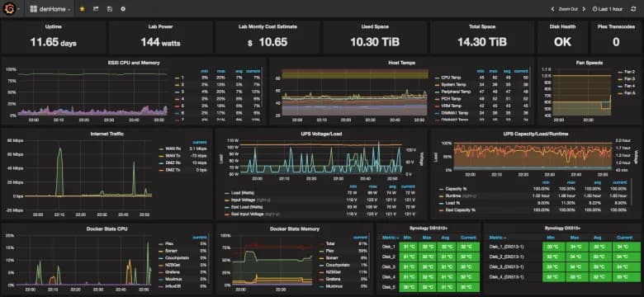Click the Disk Health OK stat panel
The height and width of the screenshot is (297, 644).
pos(562,37)
